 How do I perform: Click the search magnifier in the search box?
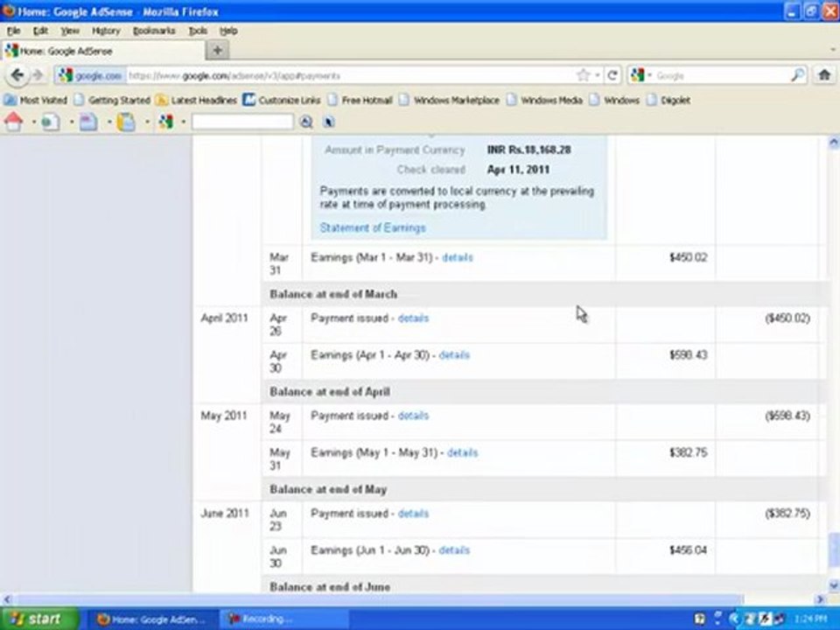(x=798, y=75)
